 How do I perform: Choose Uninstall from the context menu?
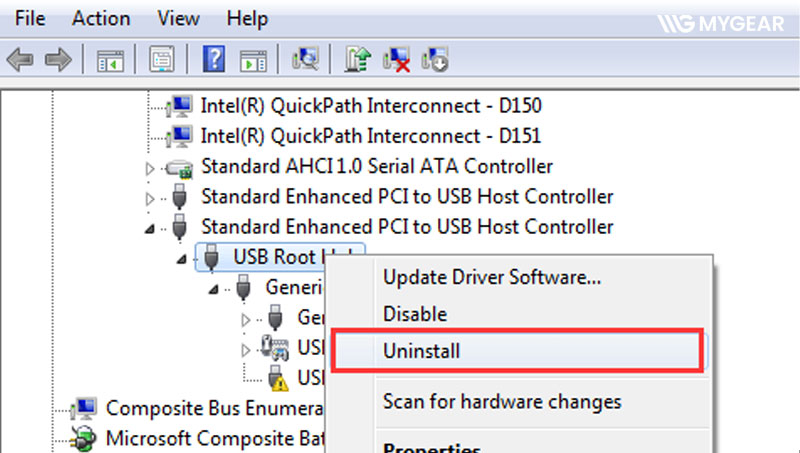click(x=421, y=351)
